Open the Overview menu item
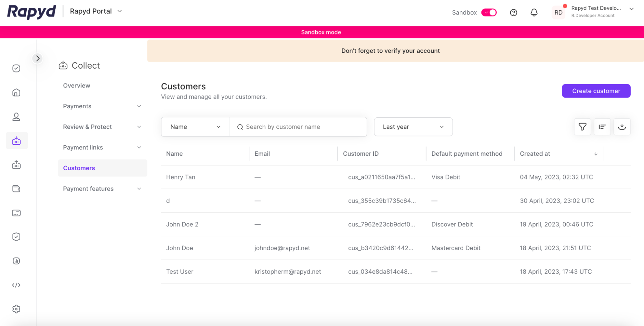 (x=77, y=85)
